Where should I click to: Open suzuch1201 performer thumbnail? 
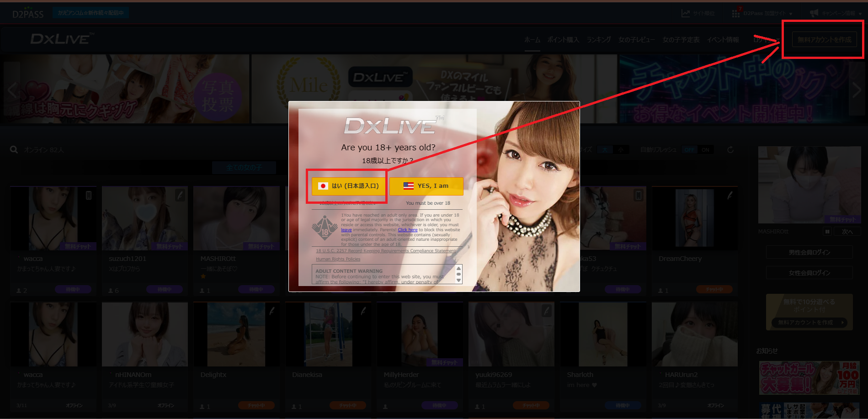tap(145, 218)
